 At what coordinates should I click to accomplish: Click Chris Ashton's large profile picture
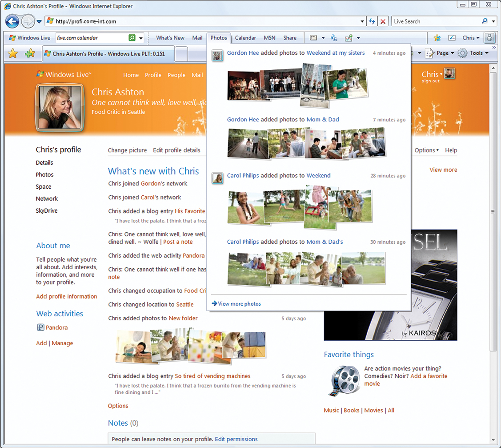coord(60,108)
